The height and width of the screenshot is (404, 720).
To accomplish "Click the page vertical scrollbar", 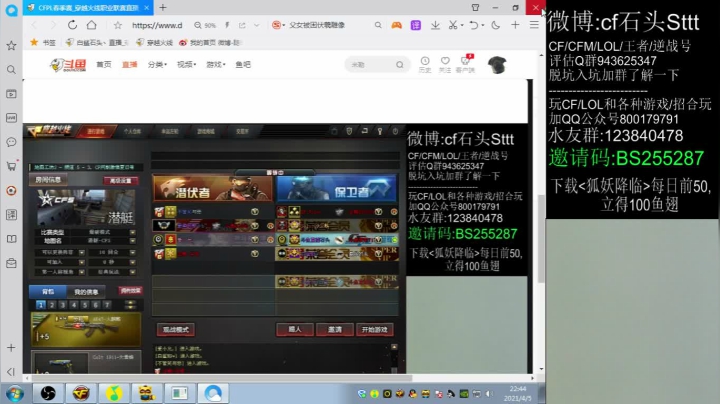I will [541, 239].
